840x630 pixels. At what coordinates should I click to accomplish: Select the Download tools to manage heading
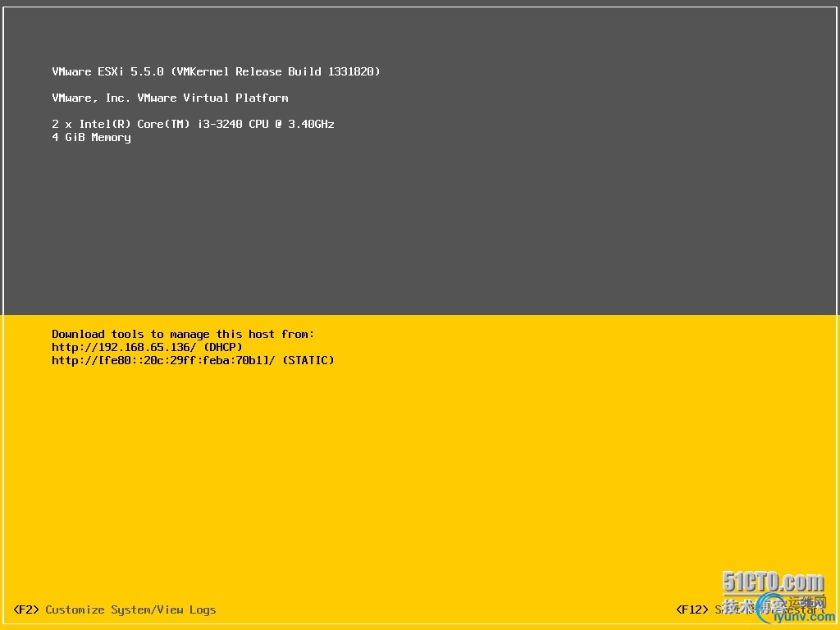click(x=183, y=335)
